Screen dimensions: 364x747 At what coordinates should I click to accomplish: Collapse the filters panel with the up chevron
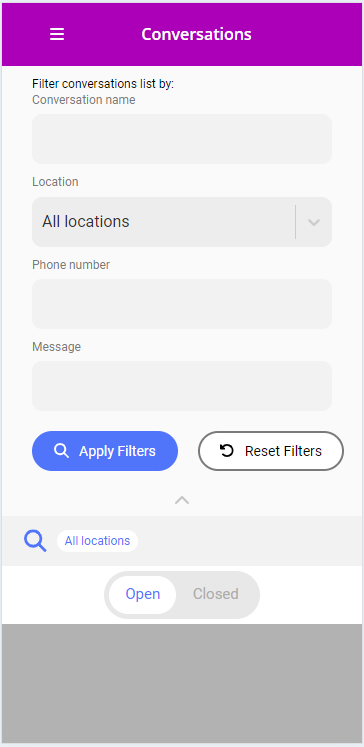click(x=182, y=500)
